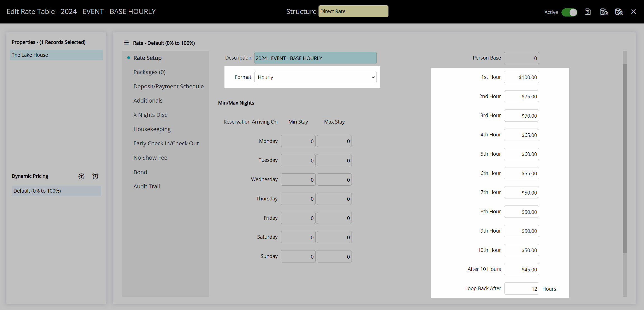Click Thursday Max Stay field
644x310 pixels.
point(334,199)
